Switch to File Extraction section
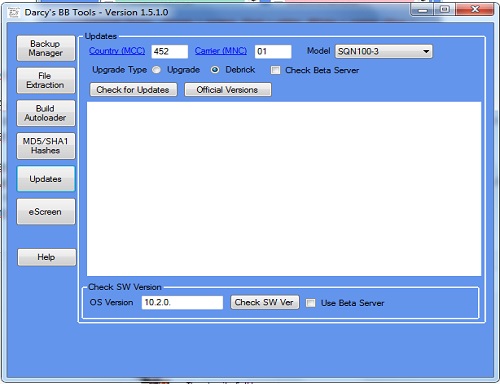 [x=46, y=80]
